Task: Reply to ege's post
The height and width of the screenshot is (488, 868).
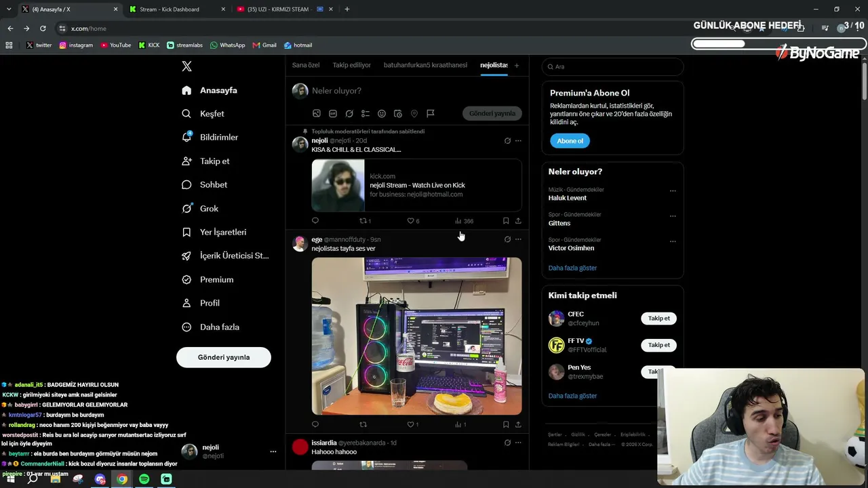Action: pyautogui.click(x=315, y=425)
